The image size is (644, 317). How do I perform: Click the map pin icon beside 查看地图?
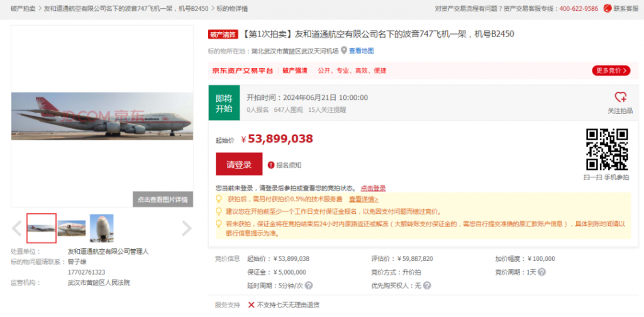coord(344,51)
